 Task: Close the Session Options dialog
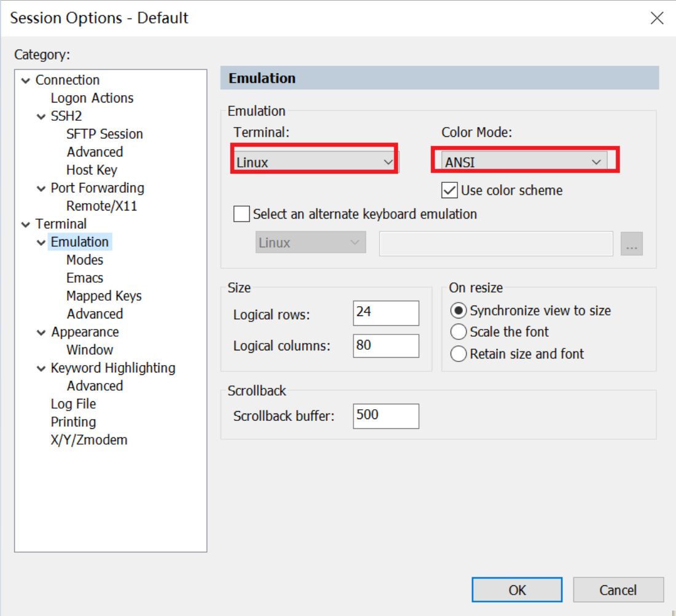coord(657,18)
